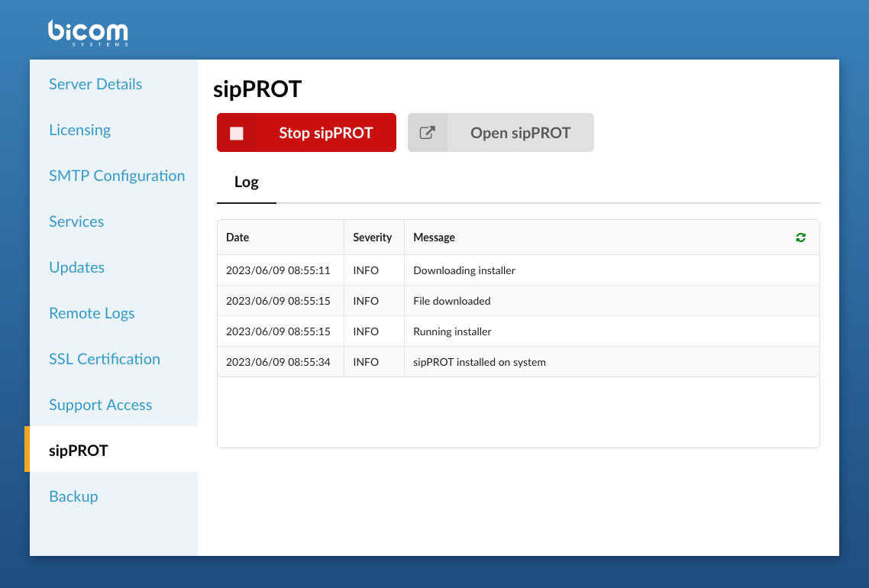
Task: Click the Severity column header
Action: 372,237
